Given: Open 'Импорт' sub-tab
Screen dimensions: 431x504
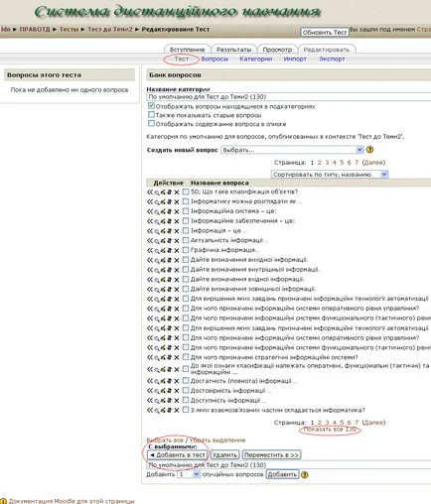Looking at the screenshot, I should 295,59.
